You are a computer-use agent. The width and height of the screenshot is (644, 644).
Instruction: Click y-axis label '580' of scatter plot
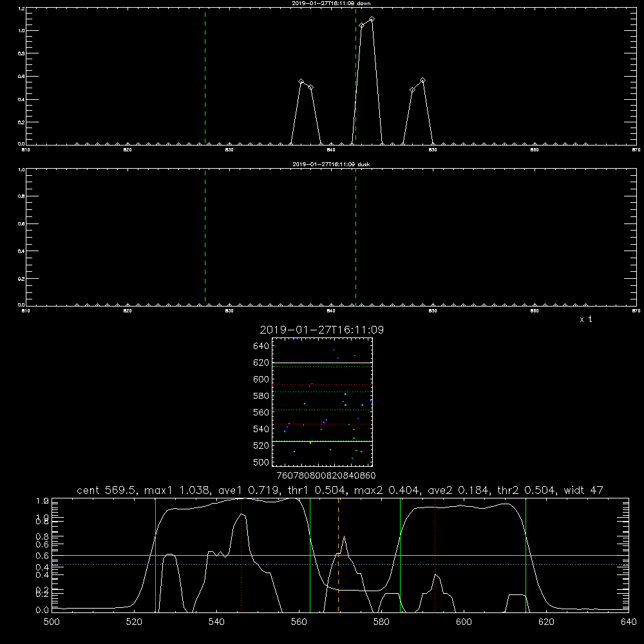click(x=261, y=396)
